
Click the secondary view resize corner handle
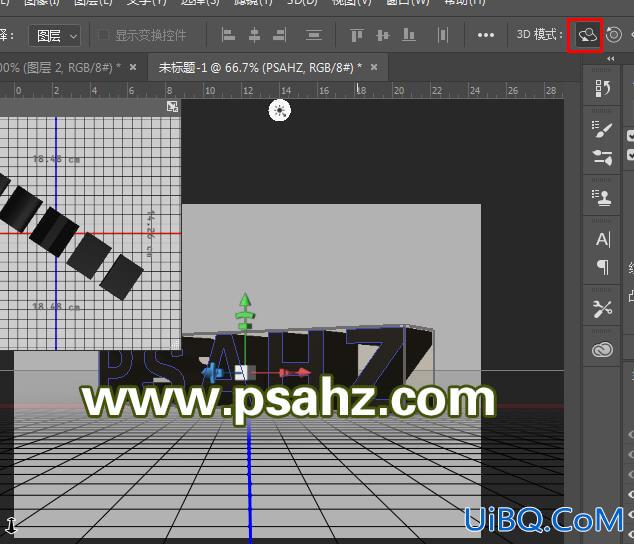pos(175,345)
